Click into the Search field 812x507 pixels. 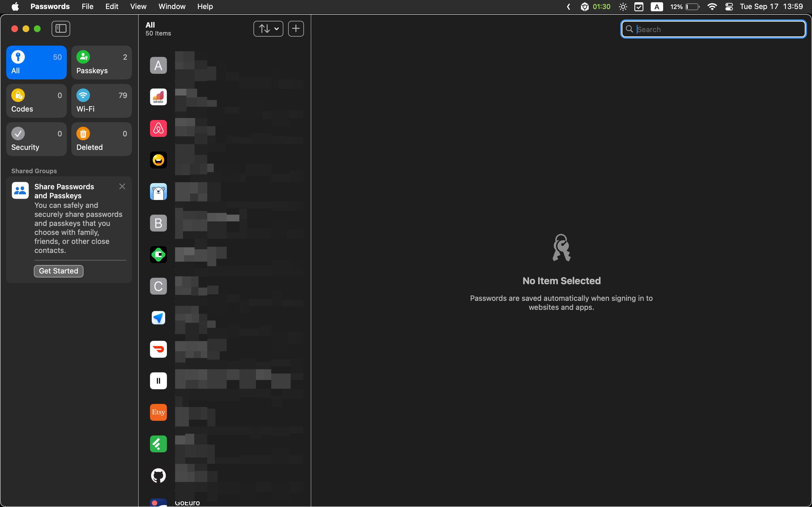click(718, 30)
